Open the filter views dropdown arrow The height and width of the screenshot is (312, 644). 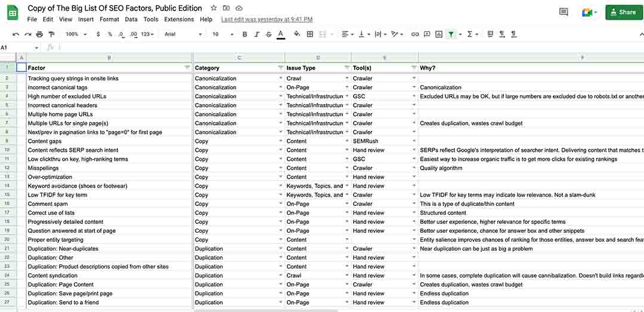(460, 35)
